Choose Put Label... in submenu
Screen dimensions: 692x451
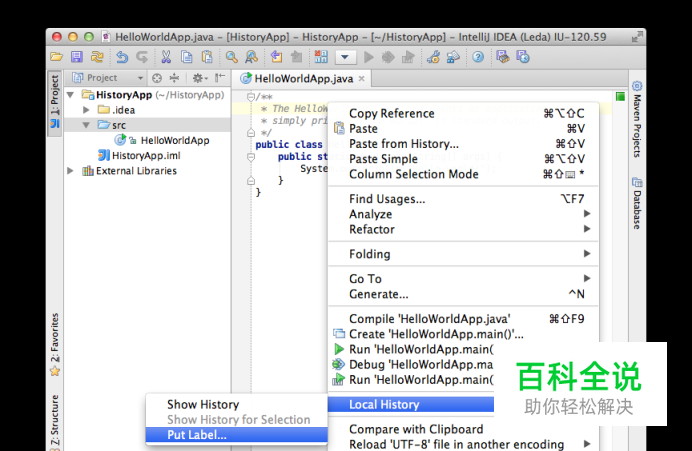[237, 435]
